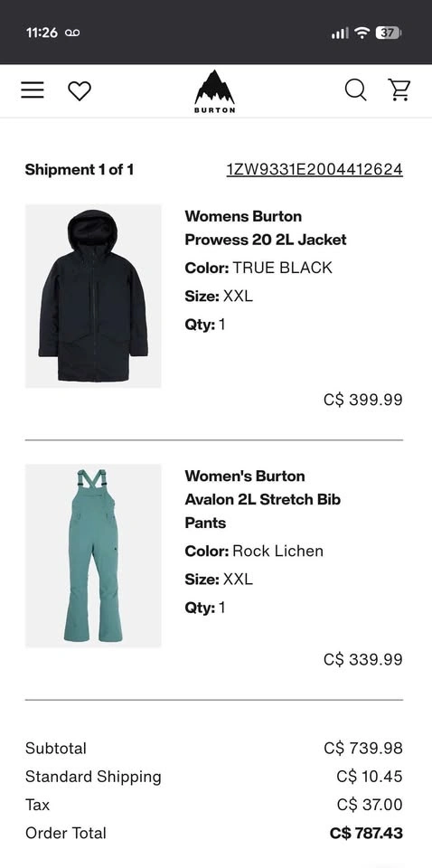This screenshot has height=868, width=432.
Task: Open Womens Burton Prowess 20 2L Jacket
Action: pos(266,228)
